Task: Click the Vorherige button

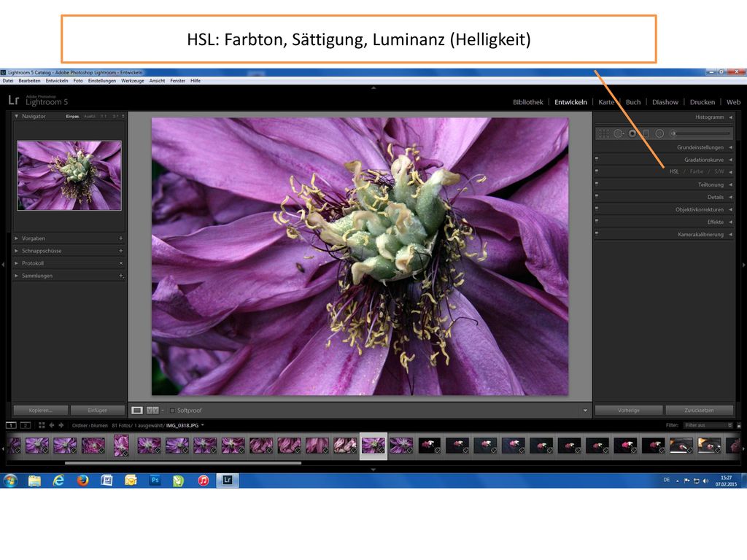Action: [x=629, y=411]
